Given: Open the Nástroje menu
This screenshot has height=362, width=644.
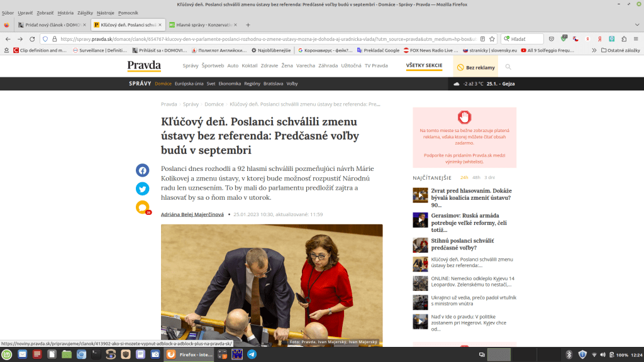Looking at the screenshot, I should [106, 13].
